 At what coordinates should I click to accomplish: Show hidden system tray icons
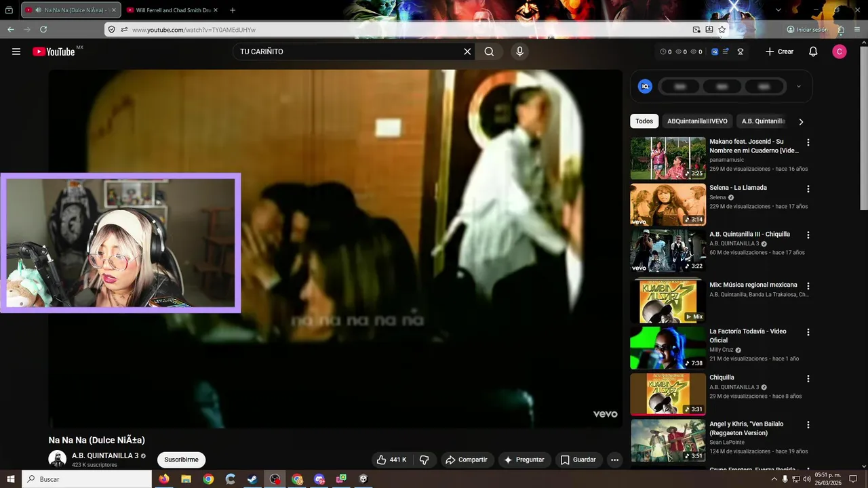774,479
